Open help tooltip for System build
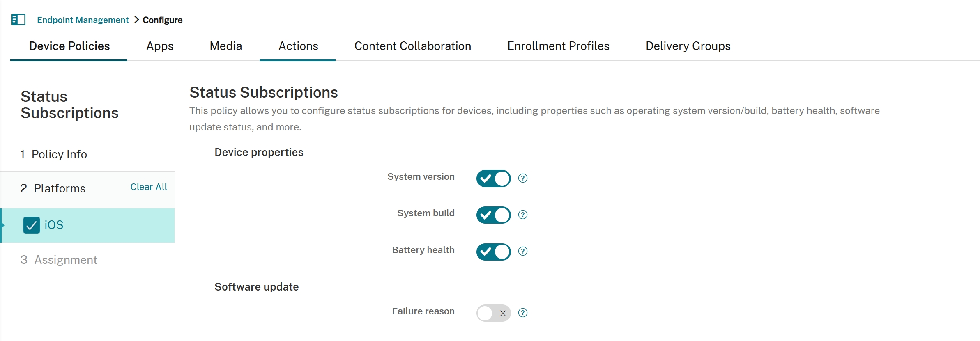Viewport: 980px width, 341px height. click(x=523, y=215)
